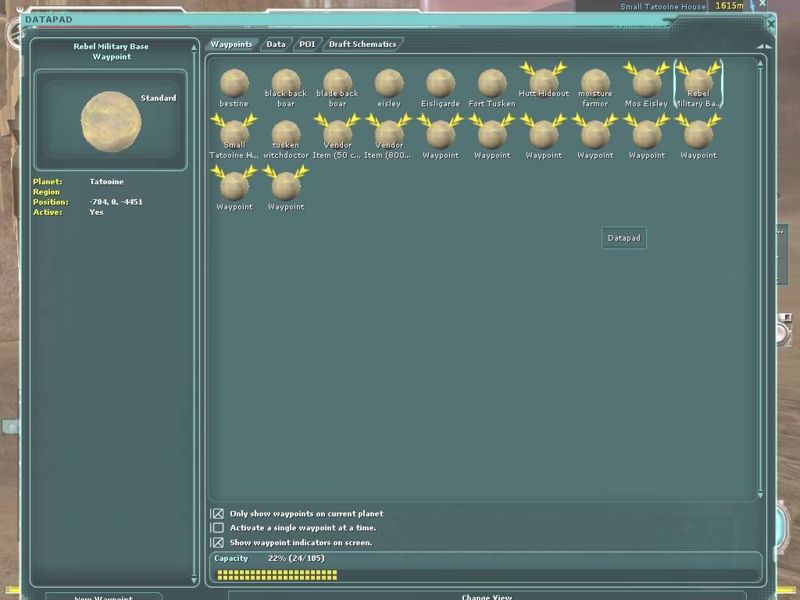Select the Small Tatooine House waypoint
The image size is (800, 600).
234,134
